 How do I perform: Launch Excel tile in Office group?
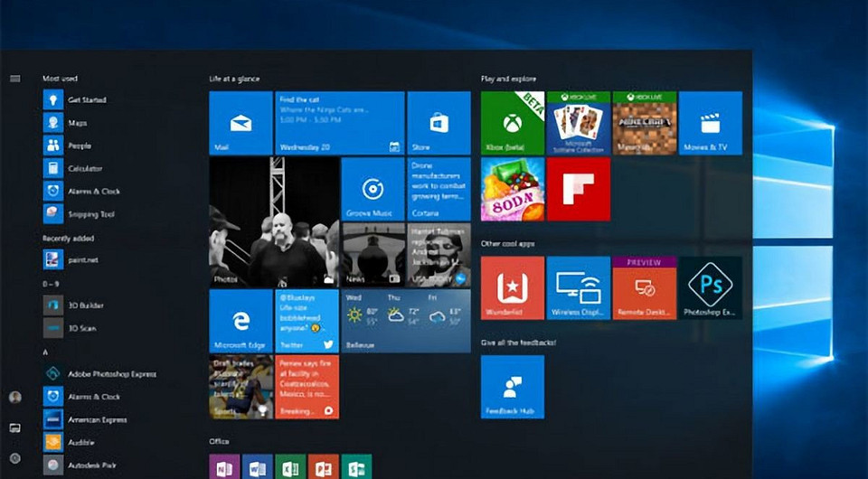coord(290,466)
